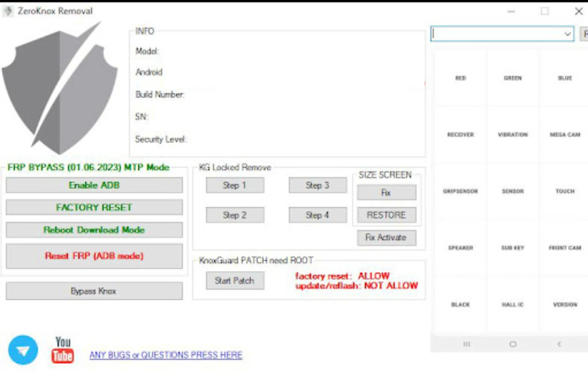Click the ZeroKnox title bar app icon
Image resolution: width=588 pixels, height=376 pixels.
8,11
